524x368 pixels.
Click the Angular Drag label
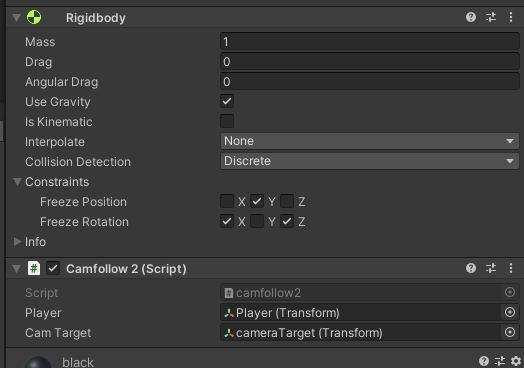pos(61,82)
